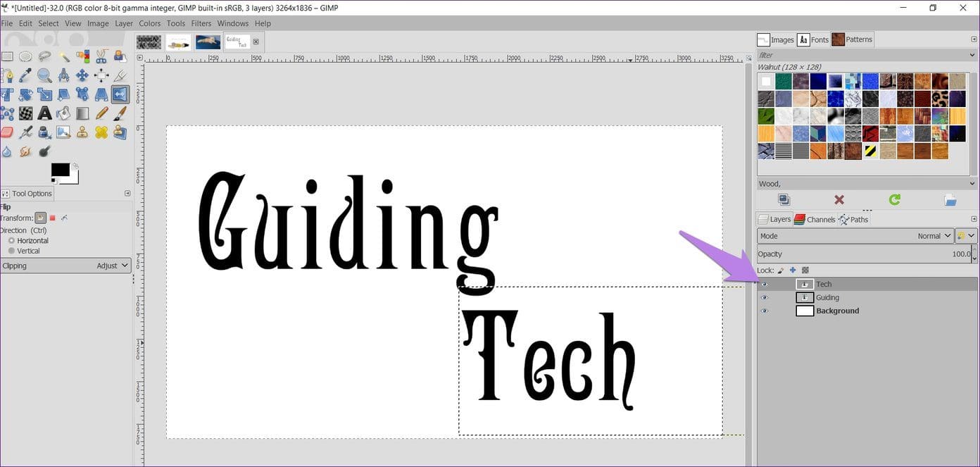
Task: Select the Select by Color tool
Action: (x=83, y=56)
